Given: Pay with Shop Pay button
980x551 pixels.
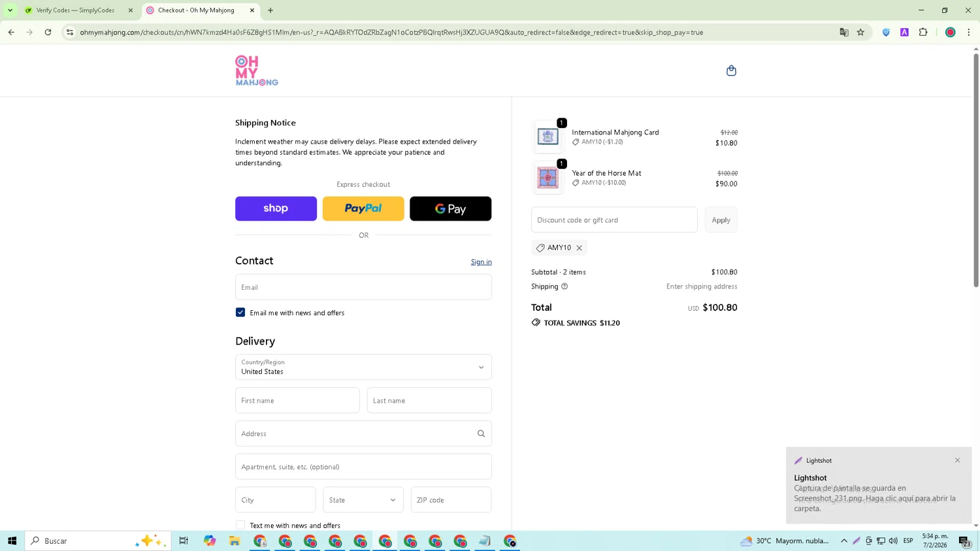Looking at the screenshot, I should coord(276,209).
